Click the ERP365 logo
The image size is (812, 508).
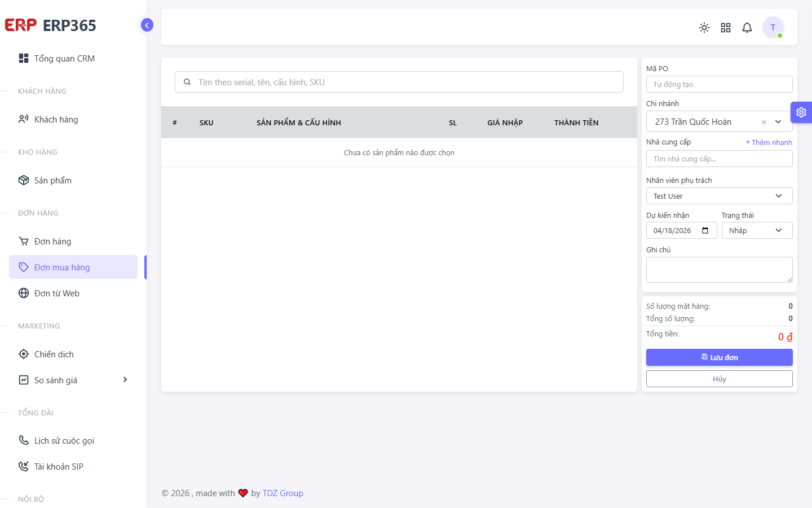[51, 25]
